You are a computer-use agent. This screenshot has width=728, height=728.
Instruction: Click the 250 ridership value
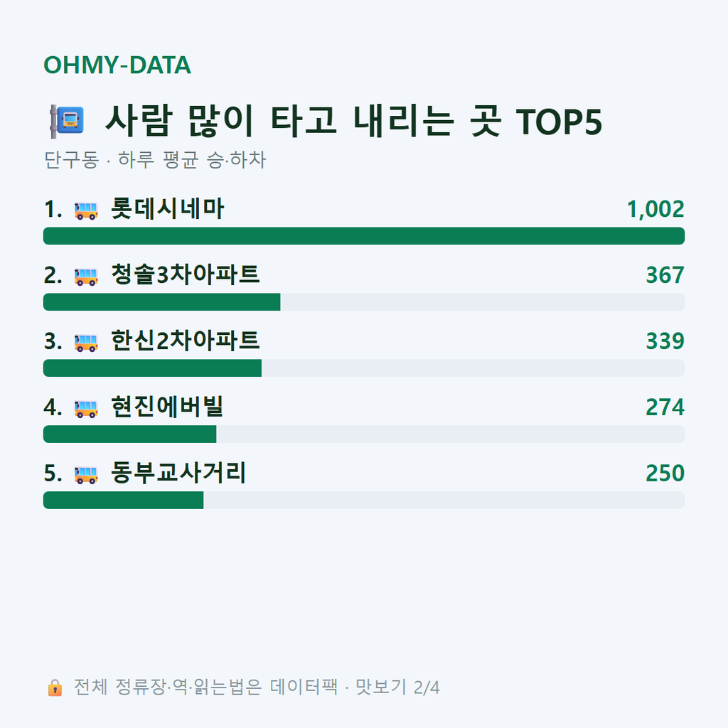[x=665, y=473]
